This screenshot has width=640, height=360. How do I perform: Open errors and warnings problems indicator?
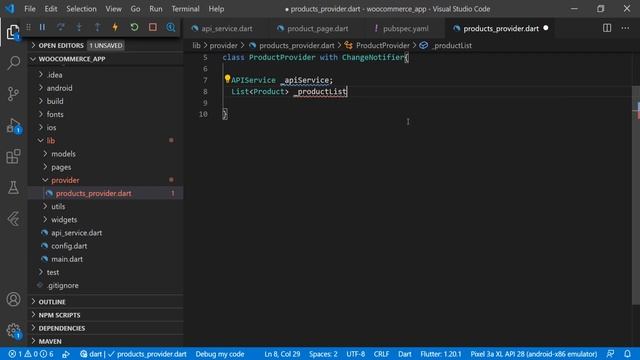31,354
